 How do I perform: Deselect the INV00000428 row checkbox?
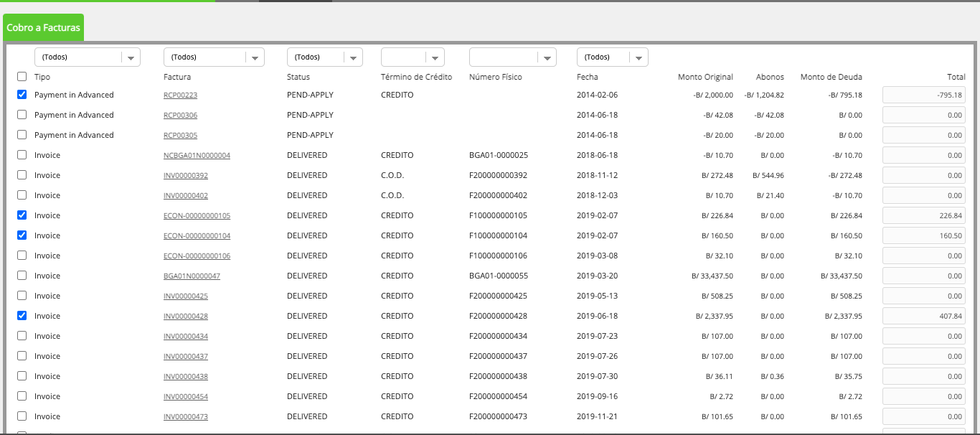point(22,316)
